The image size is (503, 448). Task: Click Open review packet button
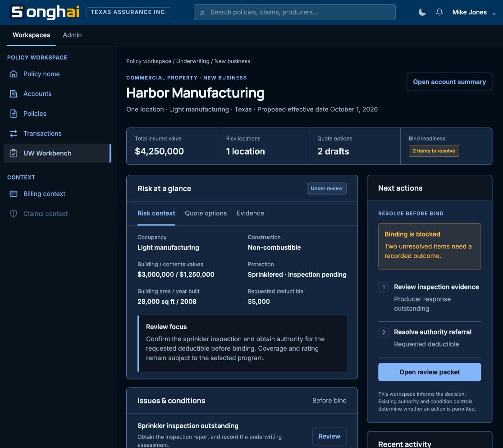pyautogui.click(x=429, y=372)
